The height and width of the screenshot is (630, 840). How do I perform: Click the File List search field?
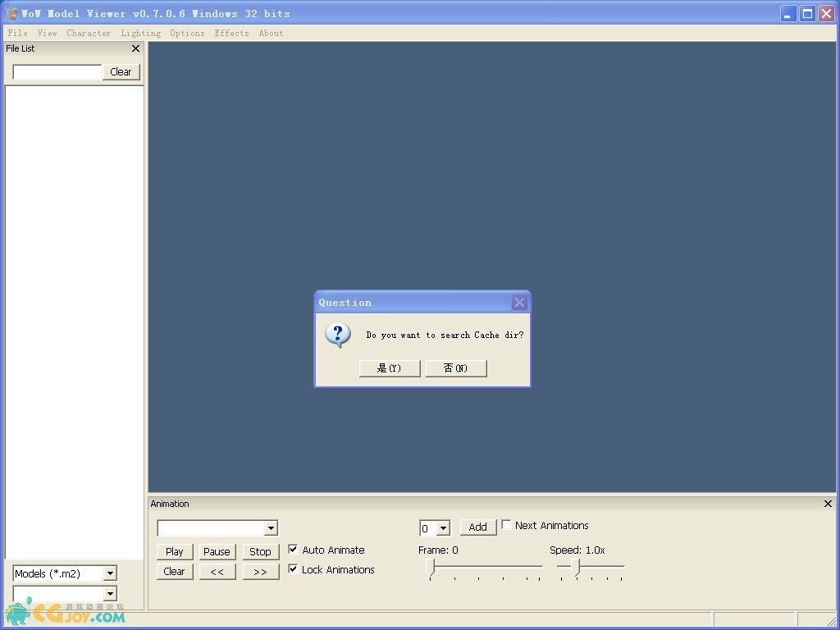click(57, 72)
